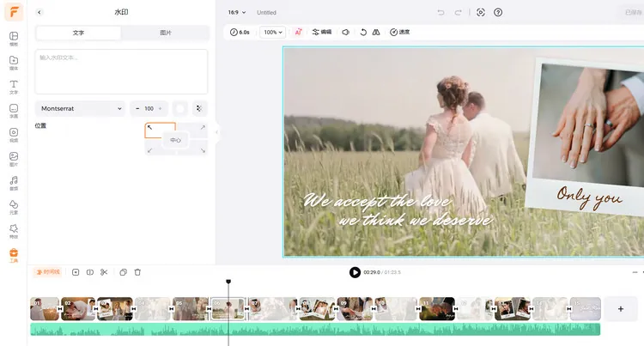Screen dimensions: 644x346
Task: Delete clip with trash icon
Action: pos(137,272)
